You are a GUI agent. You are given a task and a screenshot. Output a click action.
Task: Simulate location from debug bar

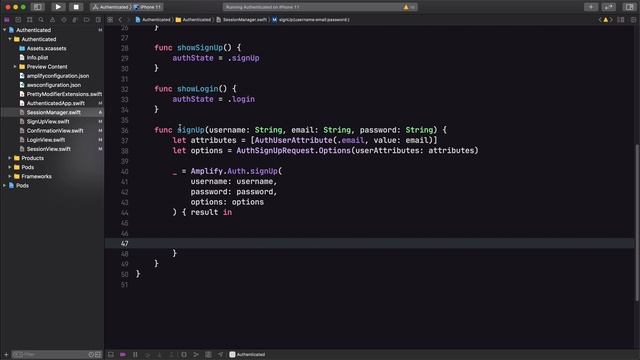point(220,354)
